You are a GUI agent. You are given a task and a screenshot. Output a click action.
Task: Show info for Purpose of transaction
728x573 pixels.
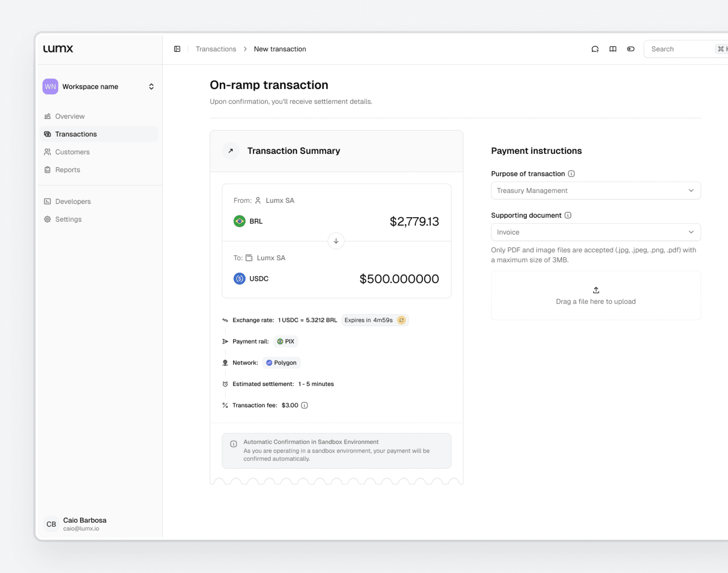click(x=571, y=174)
